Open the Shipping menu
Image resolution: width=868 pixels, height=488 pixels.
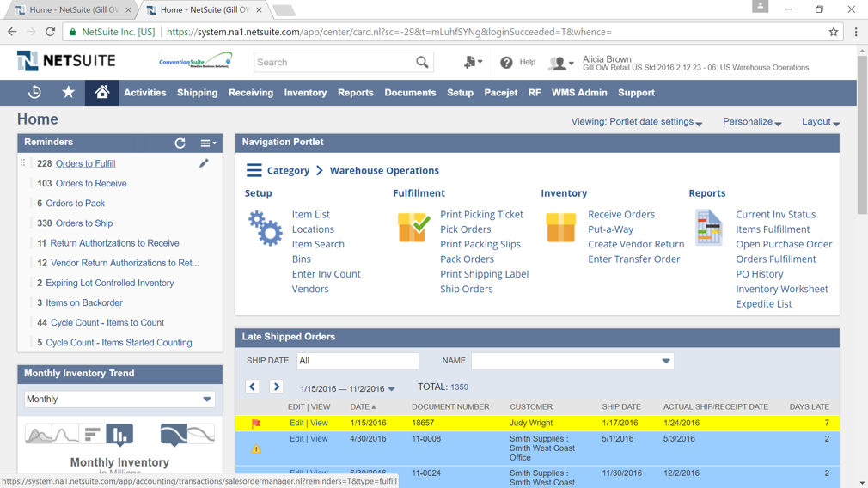(x=197, y=93)
